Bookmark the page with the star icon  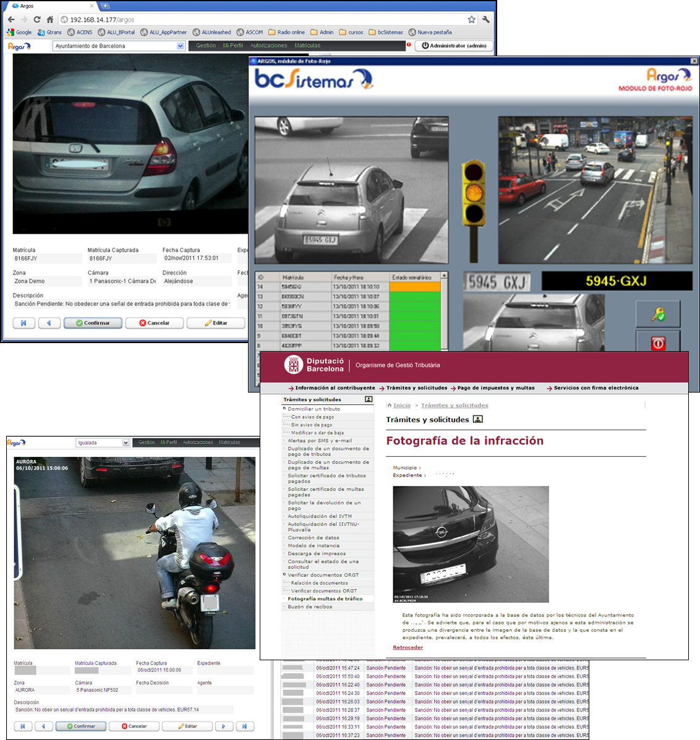tap(472, 20)
